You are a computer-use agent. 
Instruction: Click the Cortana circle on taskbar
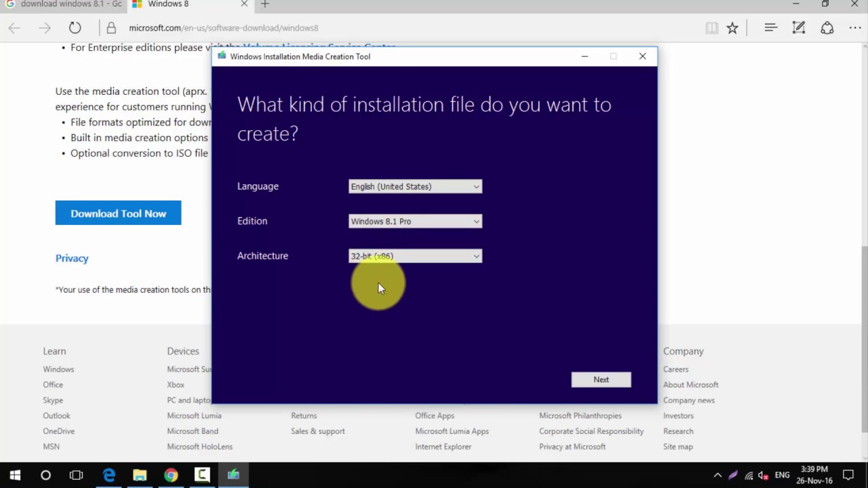tap(45, 475)
